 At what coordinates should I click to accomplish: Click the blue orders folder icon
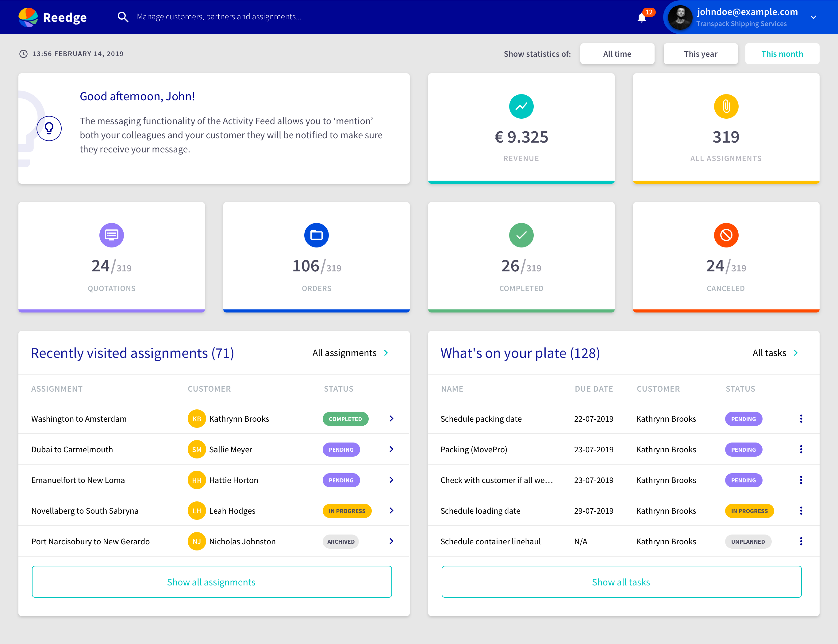point(316,235)
